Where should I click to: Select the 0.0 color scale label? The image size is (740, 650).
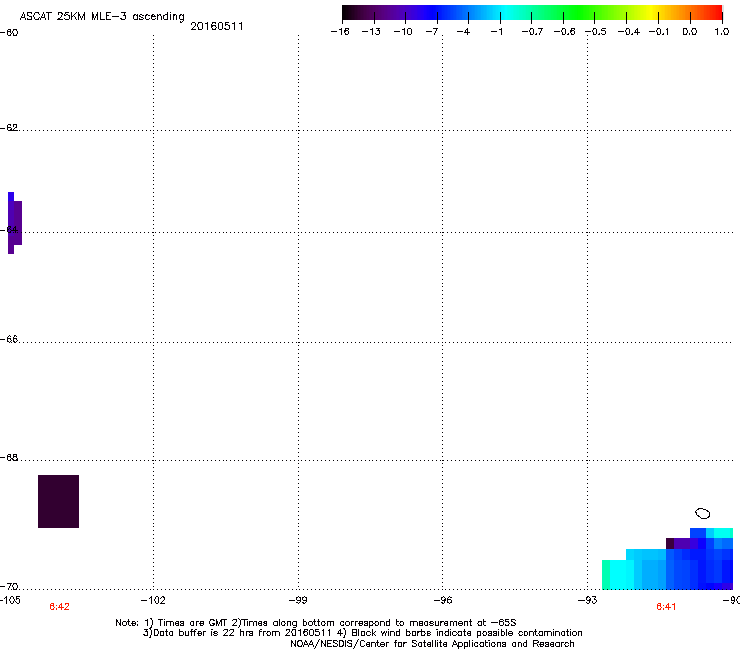(x=690, y=32)
